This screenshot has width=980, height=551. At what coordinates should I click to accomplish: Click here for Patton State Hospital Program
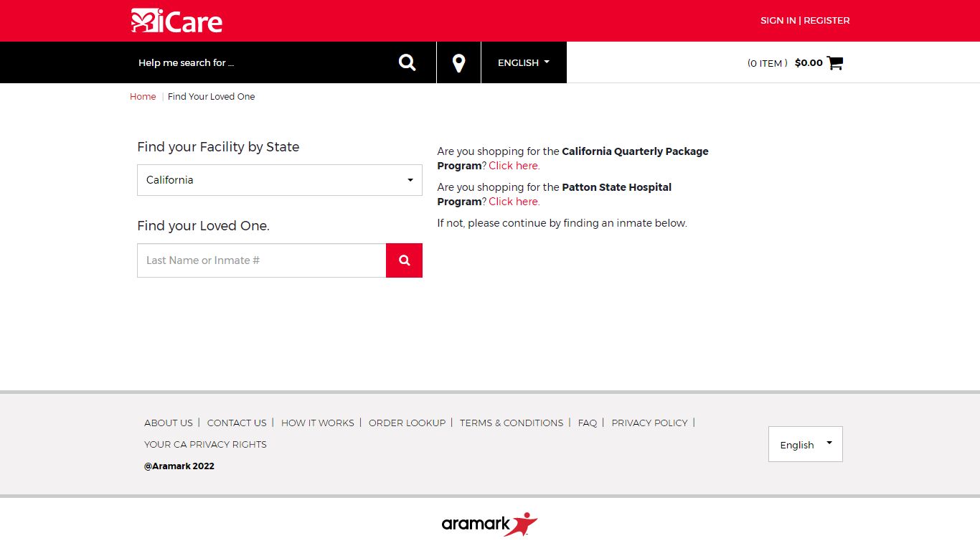(514, 202)
